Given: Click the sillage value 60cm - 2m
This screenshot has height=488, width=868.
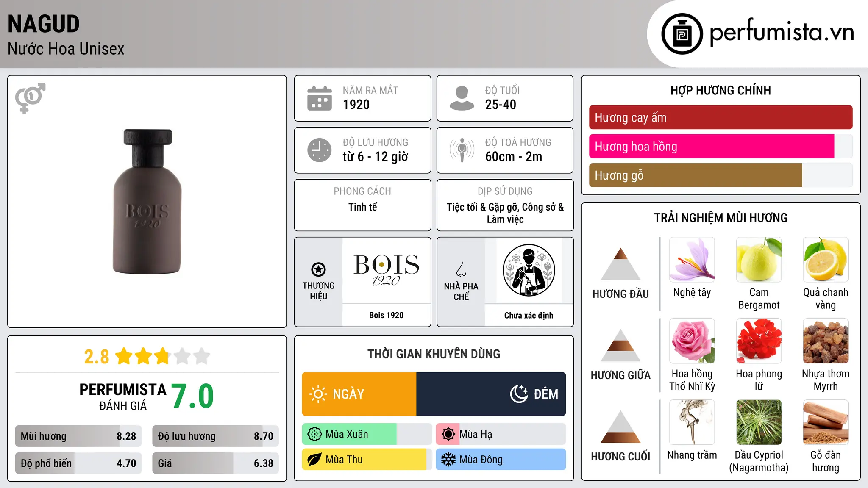Looking at the screenshot, I should click(514, 157).
